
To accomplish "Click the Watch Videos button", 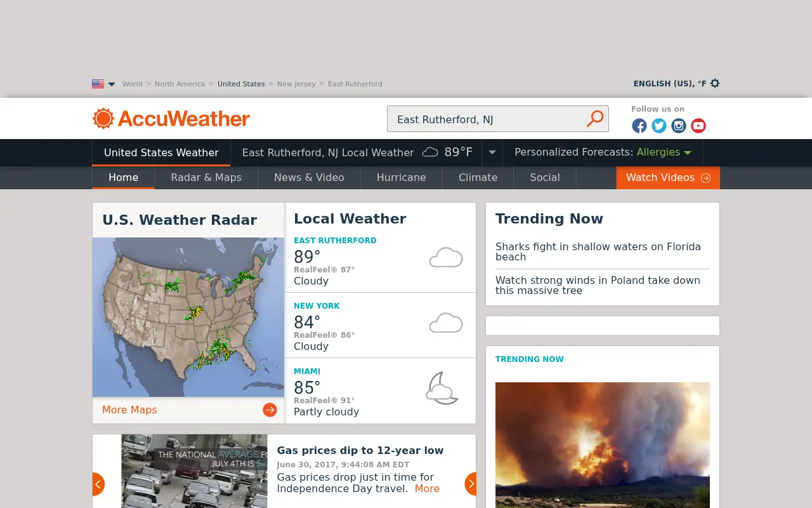I will pos(668,178).
